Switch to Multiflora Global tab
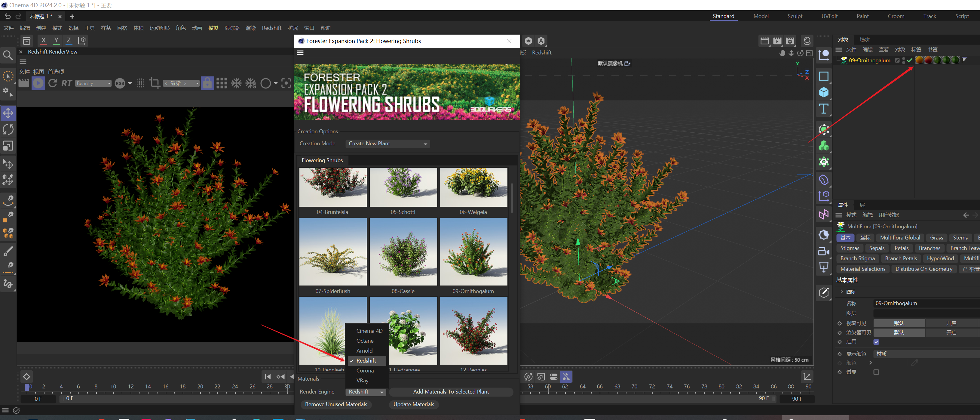 point(900,238)
